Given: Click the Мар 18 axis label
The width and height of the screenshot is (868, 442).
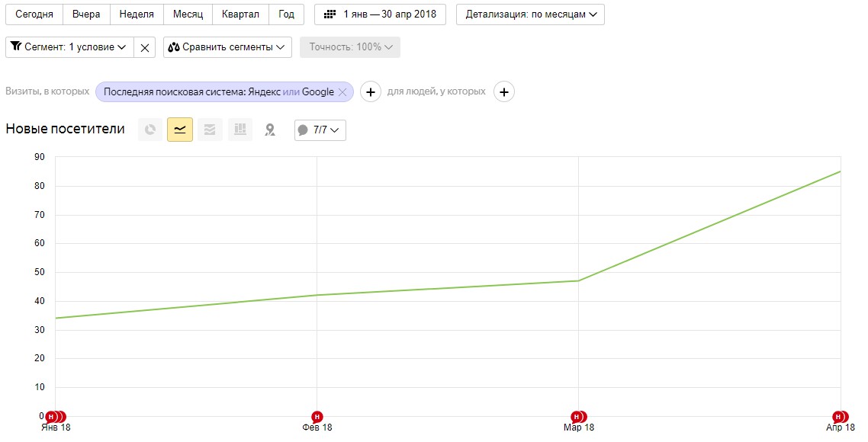Looking at the screenshot, I should (578, 428).
